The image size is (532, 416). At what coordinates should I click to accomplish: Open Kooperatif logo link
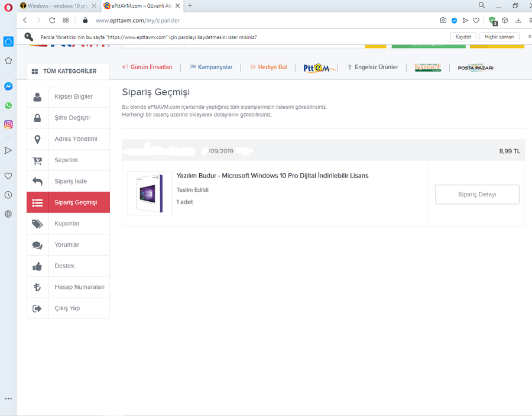point(428,67)
